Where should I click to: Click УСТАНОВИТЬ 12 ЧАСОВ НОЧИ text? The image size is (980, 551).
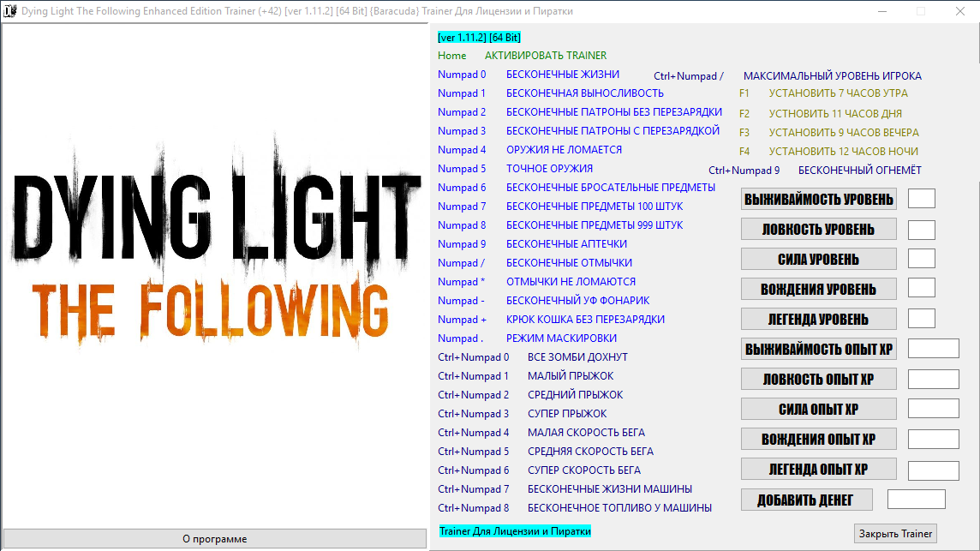(x=843, y=152)
